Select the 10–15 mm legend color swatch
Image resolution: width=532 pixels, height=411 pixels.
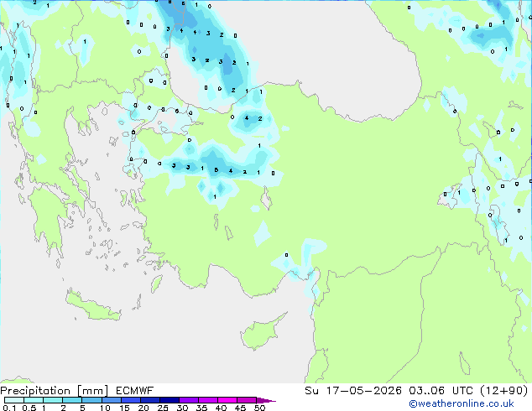click(x=111, y=400)
